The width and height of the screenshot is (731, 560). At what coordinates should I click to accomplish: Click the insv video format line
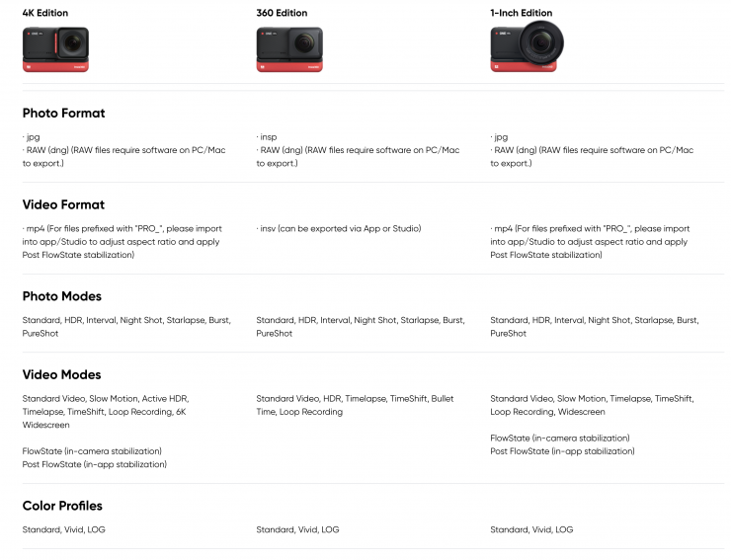point(339,229)
